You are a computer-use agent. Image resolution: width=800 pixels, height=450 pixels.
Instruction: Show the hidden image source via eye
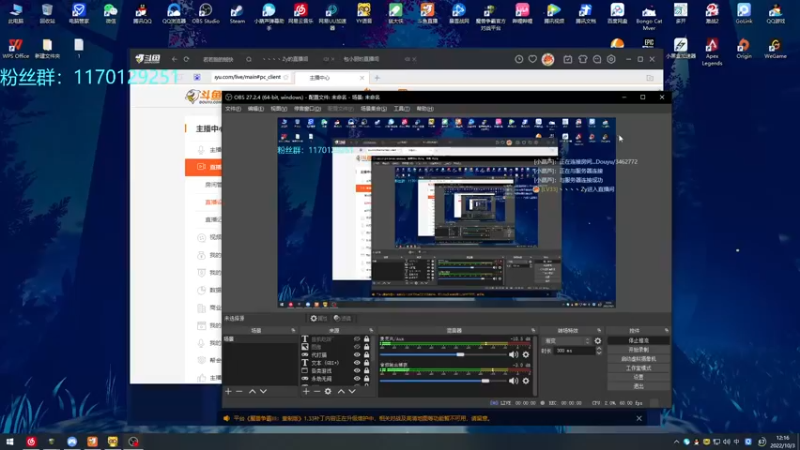[357, 347]
